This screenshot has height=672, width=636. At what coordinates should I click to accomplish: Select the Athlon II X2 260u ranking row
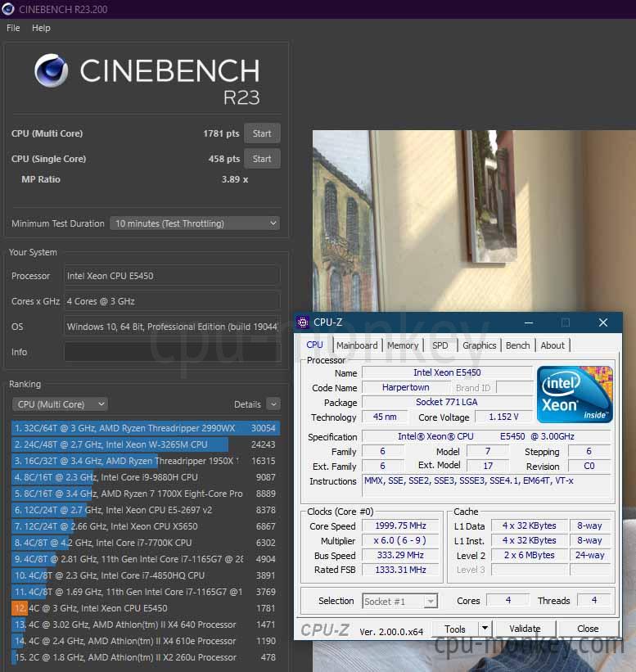pyautogui.click(x=146, y=657)
